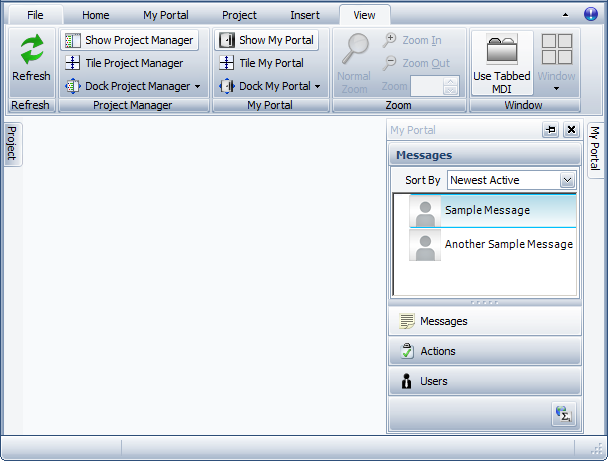
Task: Expand Dock My Portal dropdown
Action: (317, 87)
